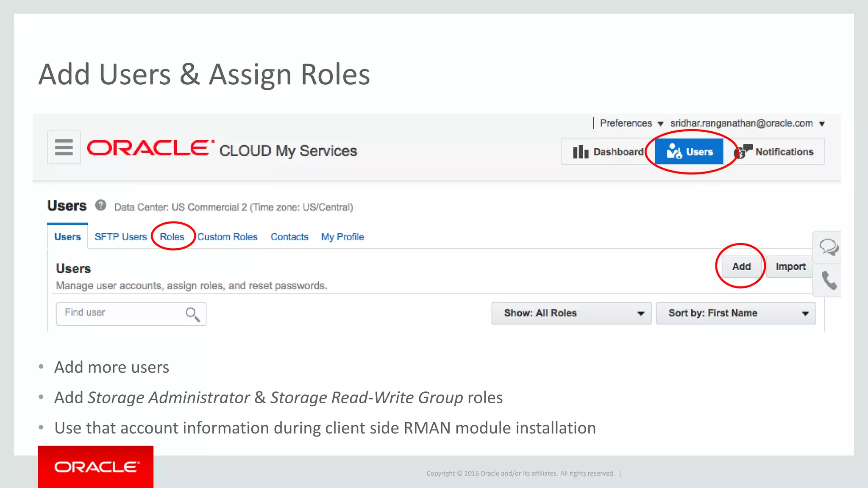Expand the Show: All Roles dropdown

[571, 313]
